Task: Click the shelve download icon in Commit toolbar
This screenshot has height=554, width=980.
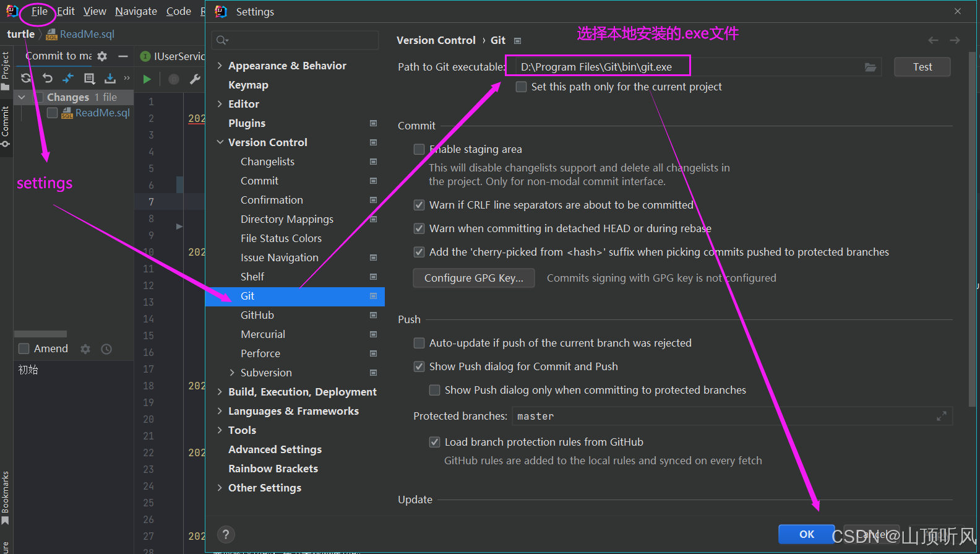Action: (110, 78)
